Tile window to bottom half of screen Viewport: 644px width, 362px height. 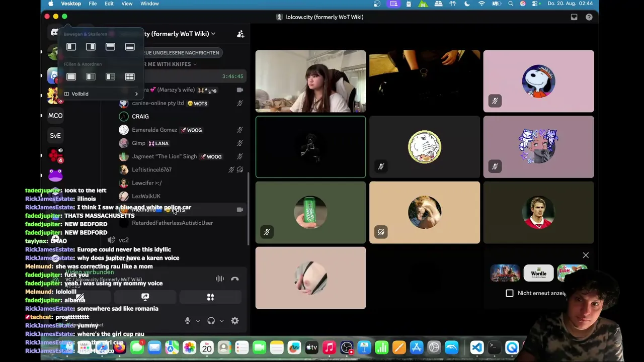pyautogui.click(x=130, y=47)
